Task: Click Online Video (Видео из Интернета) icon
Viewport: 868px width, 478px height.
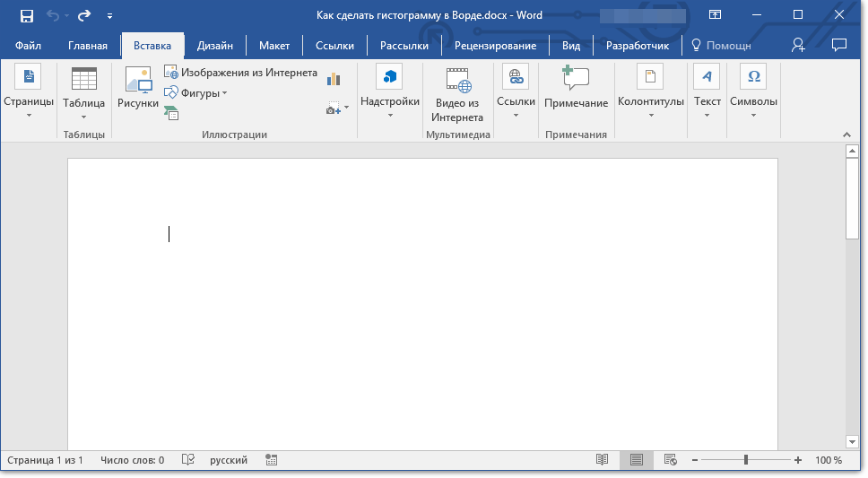Action: pyautogui.click(x=457, y=95)
